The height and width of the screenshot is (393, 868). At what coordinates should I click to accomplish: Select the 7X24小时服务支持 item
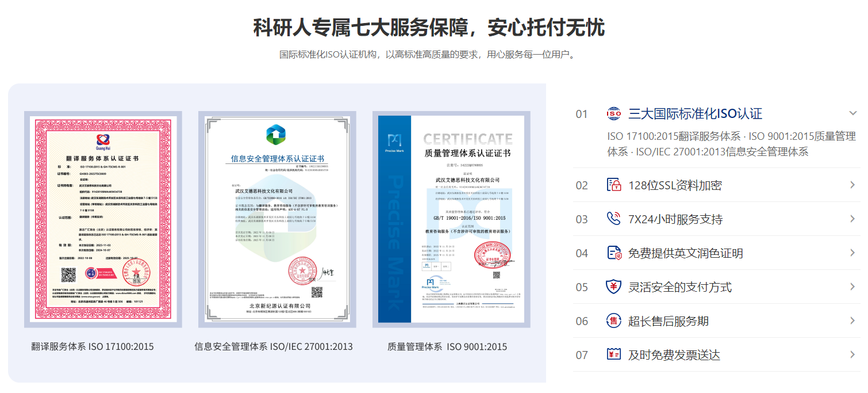click(675, 219)
